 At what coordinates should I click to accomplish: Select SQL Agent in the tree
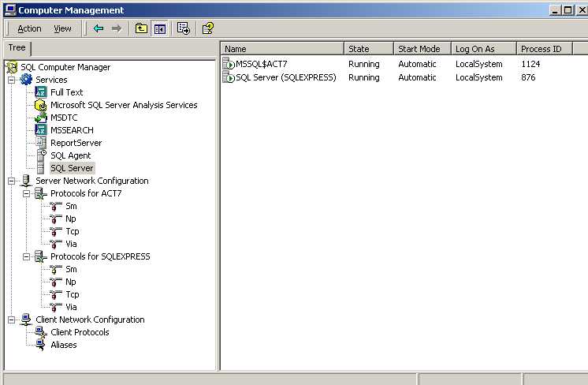pos(70,155)
